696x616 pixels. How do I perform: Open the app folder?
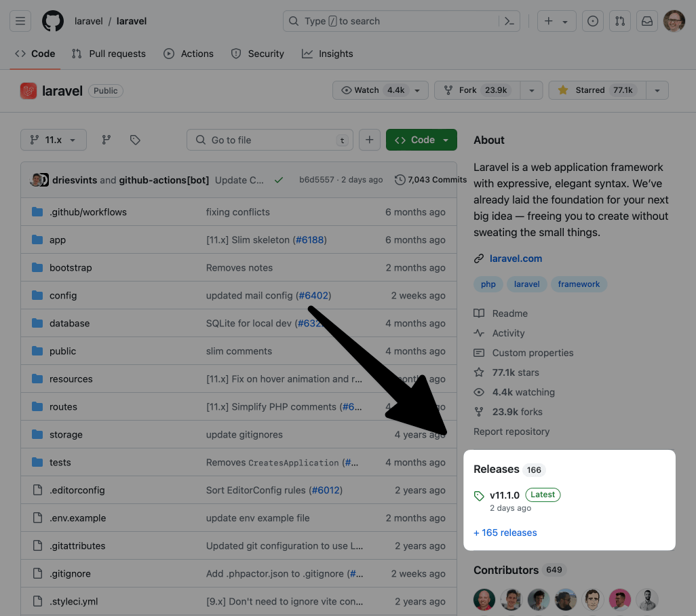pyautogui.click(x=57, y=239)
